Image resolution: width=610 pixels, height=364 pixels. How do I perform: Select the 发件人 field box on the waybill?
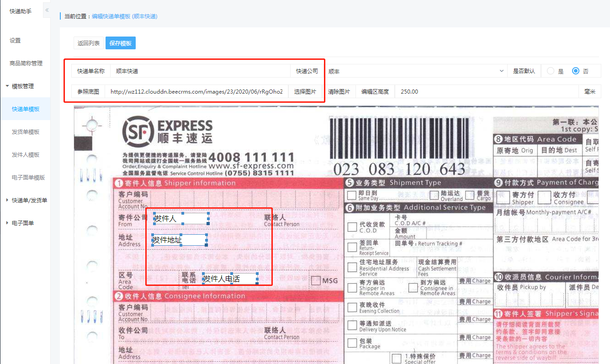(x=181, y=218)
